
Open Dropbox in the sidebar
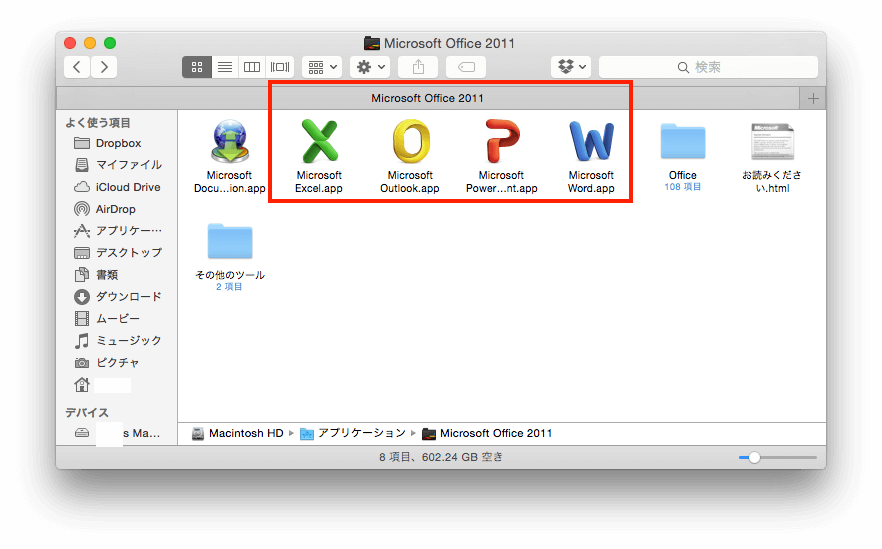point(117,143)
